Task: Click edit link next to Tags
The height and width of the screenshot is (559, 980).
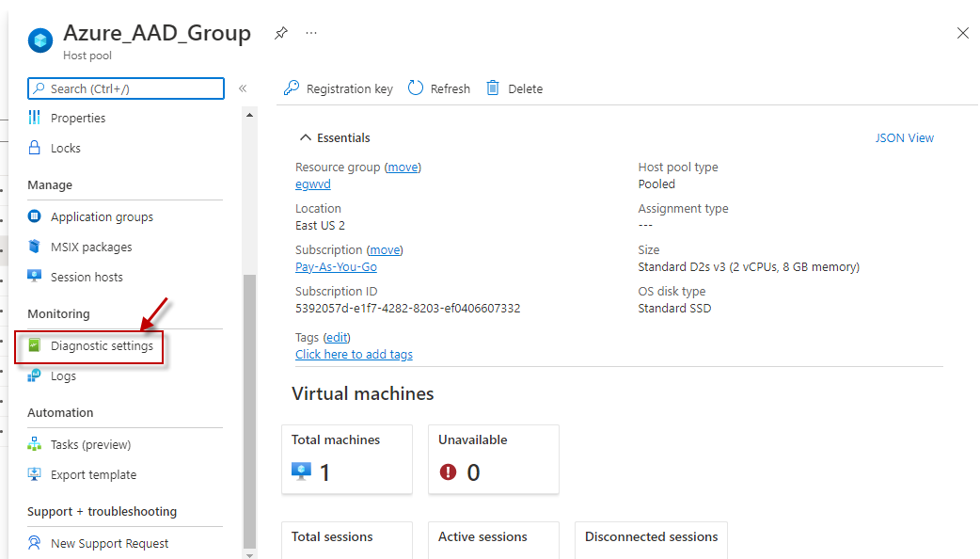Action: (x=337, y=337)
